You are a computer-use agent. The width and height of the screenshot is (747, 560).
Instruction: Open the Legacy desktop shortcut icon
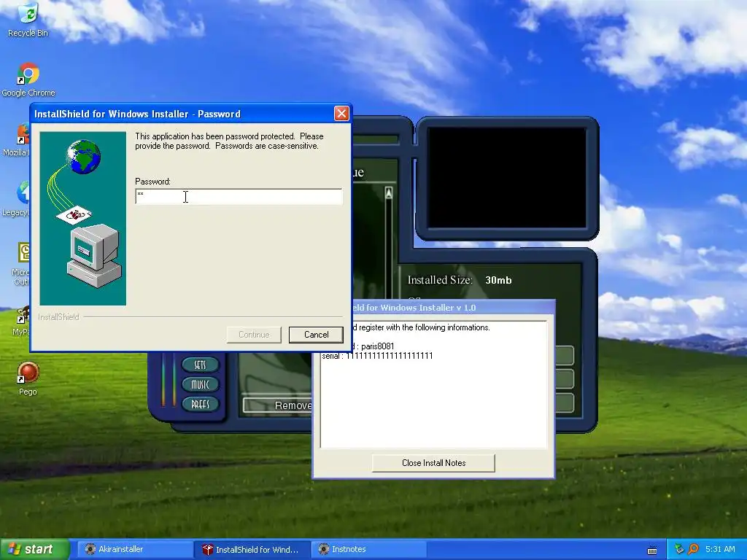tap(22, 198)
